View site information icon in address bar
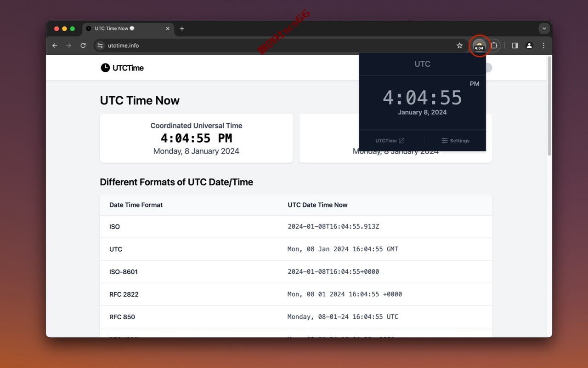 click(x=100, y=46)
